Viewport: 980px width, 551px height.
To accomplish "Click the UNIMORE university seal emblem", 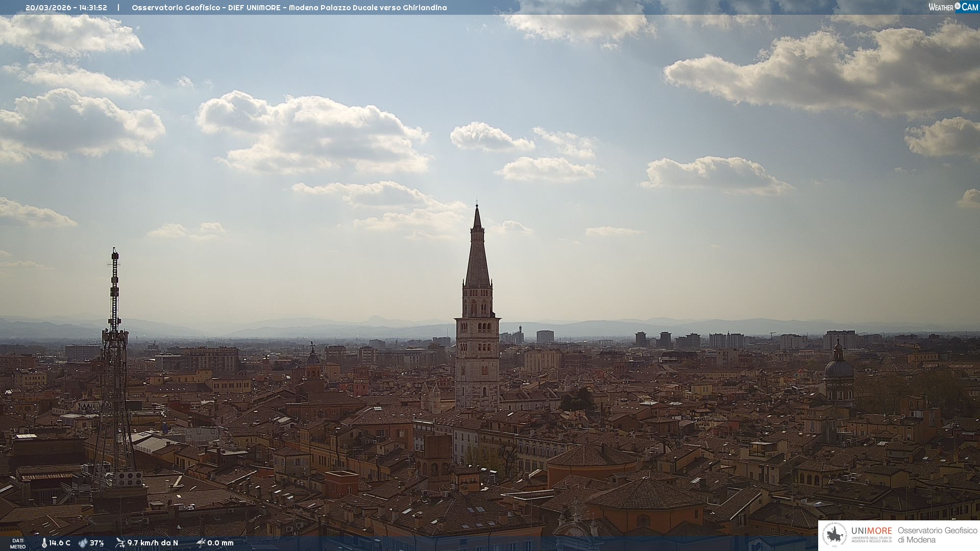I will pyautogui.click(x=835, y=535).
